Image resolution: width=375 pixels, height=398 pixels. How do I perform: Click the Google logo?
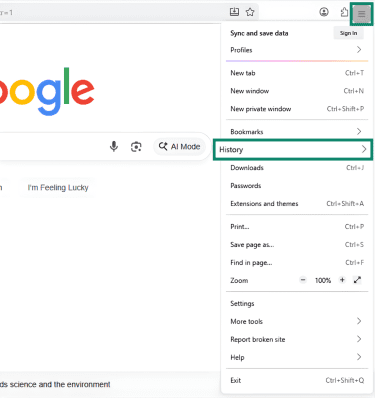click(47, 91)
